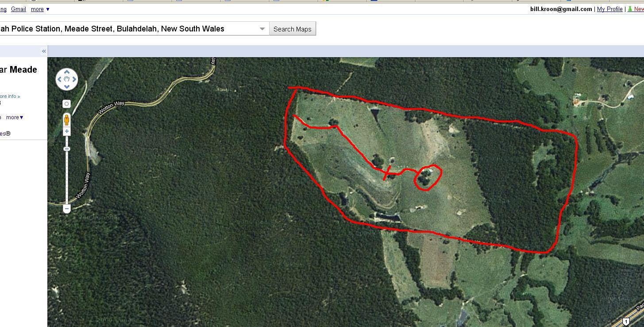
Task: Expand the side panel 'more' dropdown
Action: click(x=15, y=117)
